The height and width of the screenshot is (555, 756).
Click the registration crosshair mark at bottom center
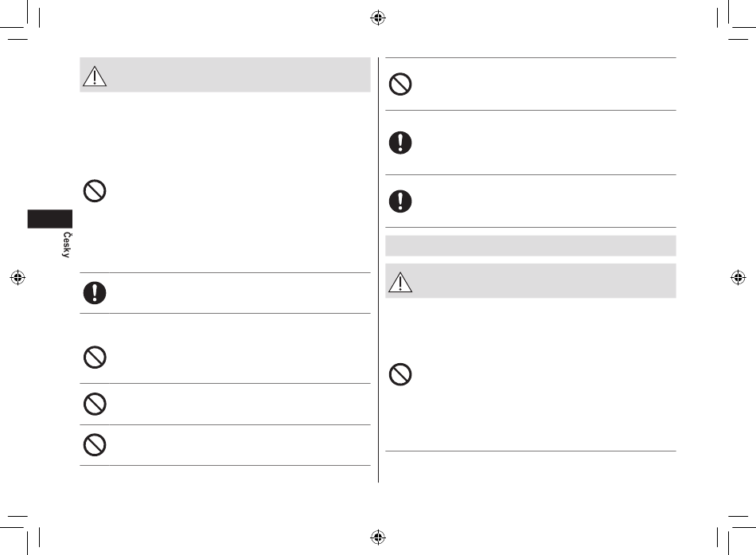pyautogui.click(x=378, y=537)
